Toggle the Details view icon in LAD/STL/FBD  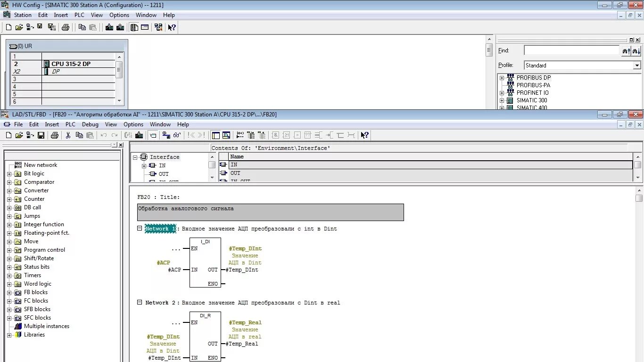pos(226,135)
